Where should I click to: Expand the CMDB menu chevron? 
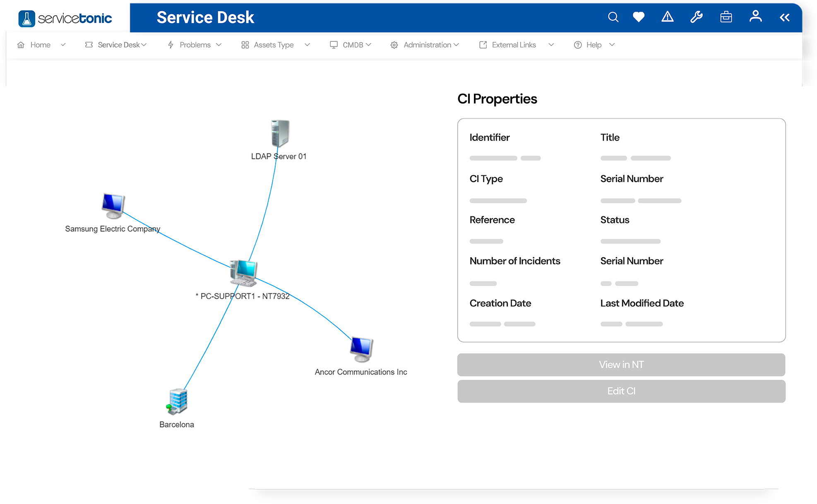click(368, 45)
